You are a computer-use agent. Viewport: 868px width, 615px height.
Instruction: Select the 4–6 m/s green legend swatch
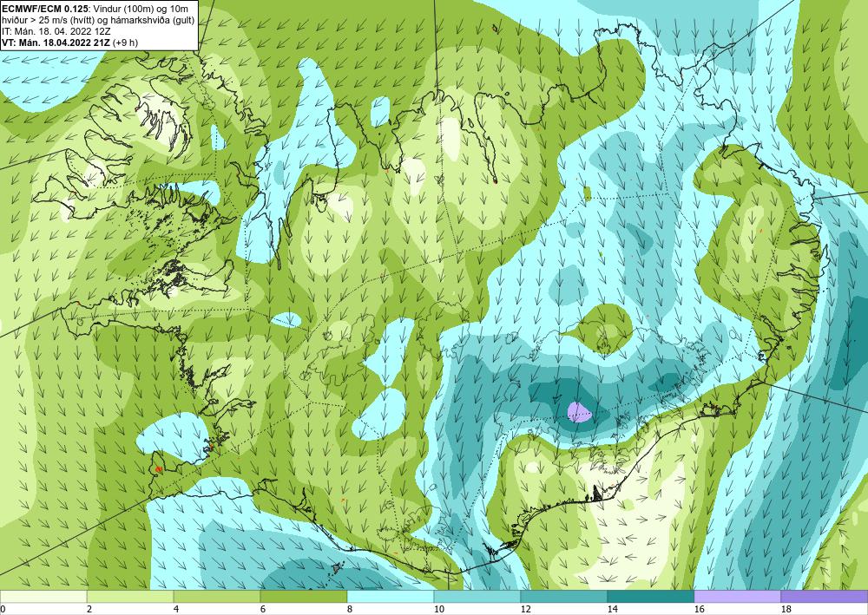click(217, 596)
